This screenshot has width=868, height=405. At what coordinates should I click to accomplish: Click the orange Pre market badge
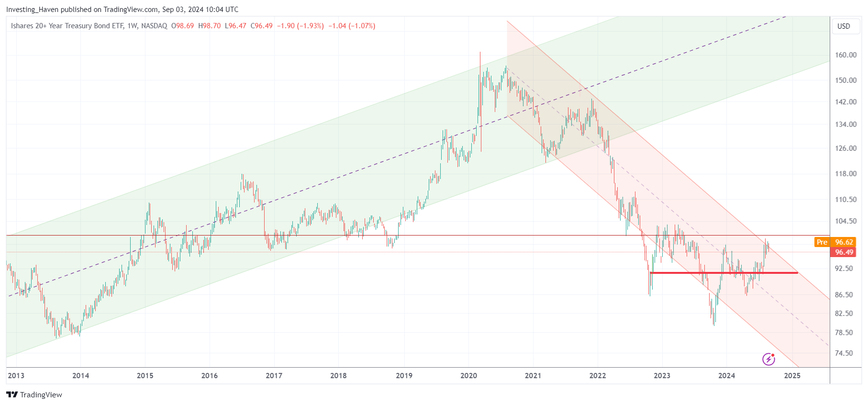click(822, 242)
